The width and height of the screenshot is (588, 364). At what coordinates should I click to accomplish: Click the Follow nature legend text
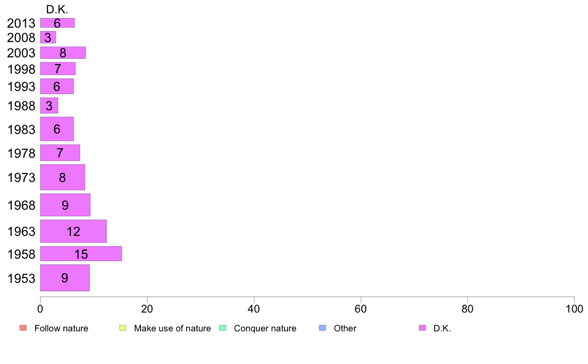[61, 328]
